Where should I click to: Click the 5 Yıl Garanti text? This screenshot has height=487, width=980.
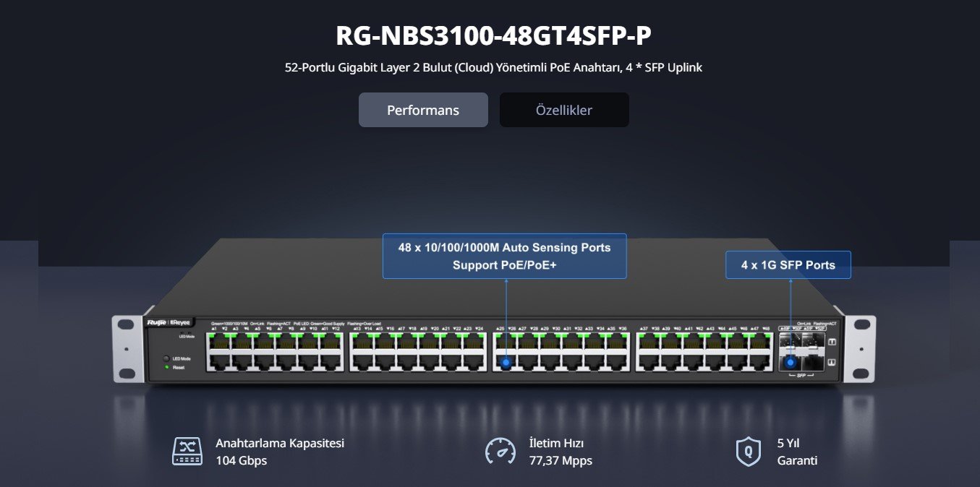(x=797, y=452)
